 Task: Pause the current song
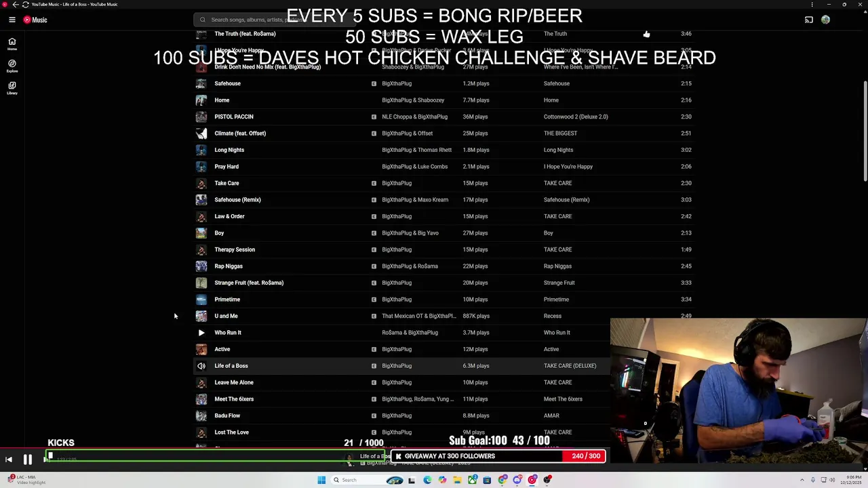pyautogui.click(x=28, y=460)
